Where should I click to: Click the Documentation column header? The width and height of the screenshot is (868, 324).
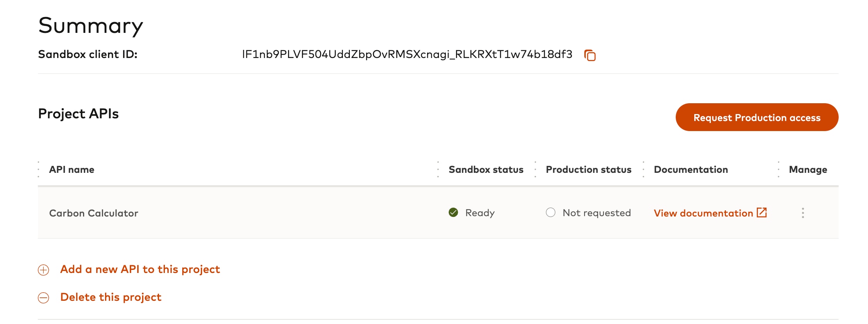[691, 170]
